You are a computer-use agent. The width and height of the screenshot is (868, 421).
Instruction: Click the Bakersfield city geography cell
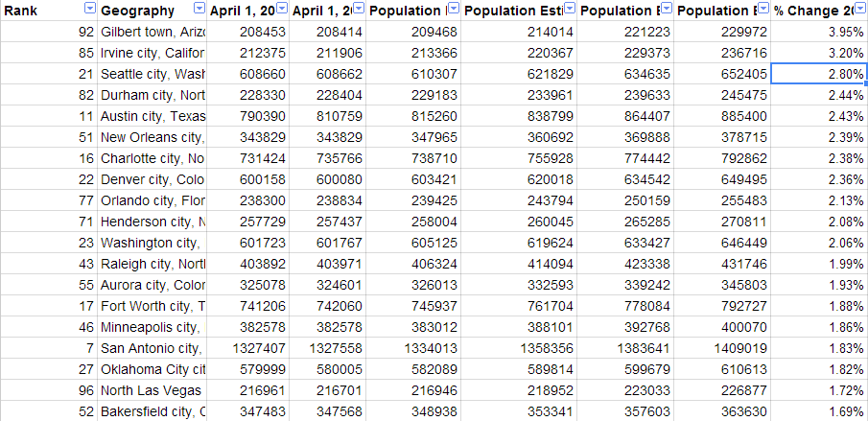point(152,411)
